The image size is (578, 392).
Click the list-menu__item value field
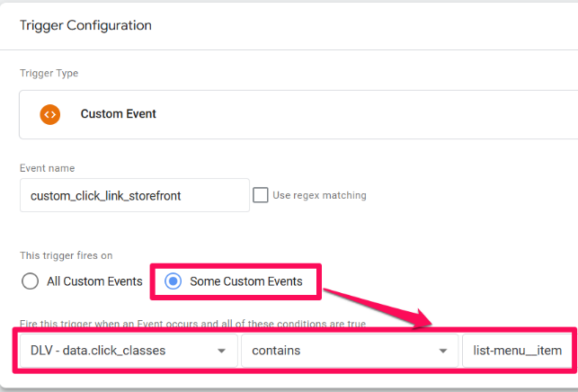tap(518, 351)
